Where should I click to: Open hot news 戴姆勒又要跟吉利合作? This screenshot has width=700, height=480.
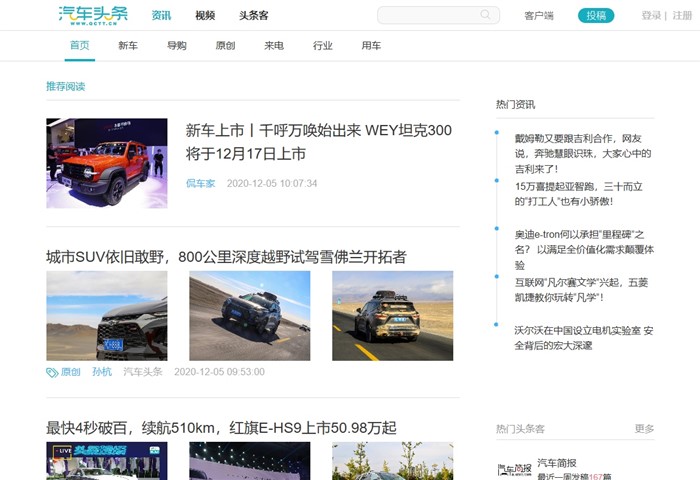pos(583,154)
